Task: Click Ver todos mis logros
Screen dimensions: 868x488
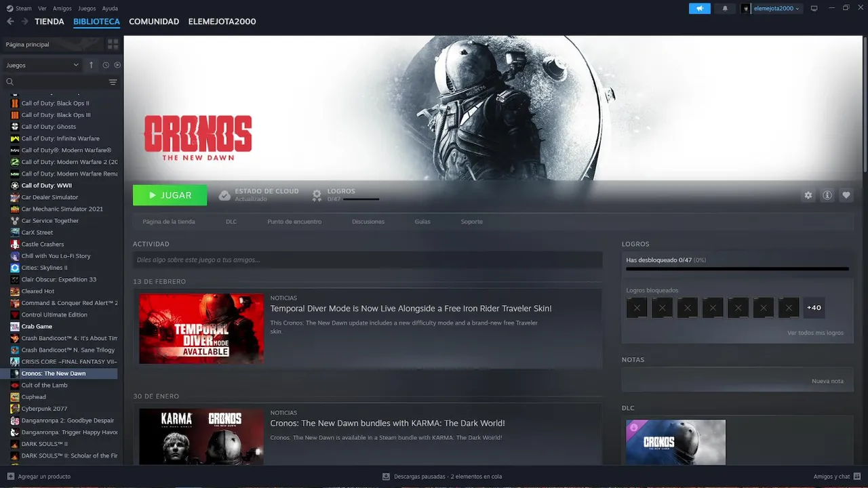Action: (x=815, y=333)
